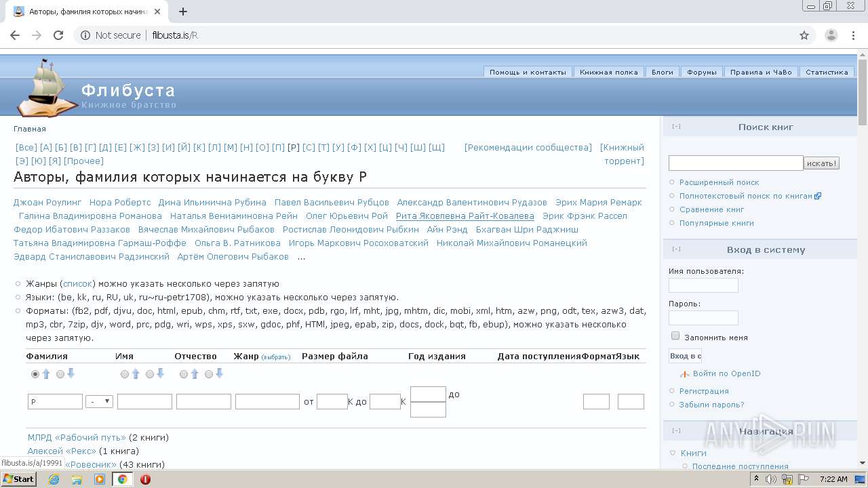Click the Action Center flag tray icon
Viewport: 868px width, 488px height.
[804, 479]
